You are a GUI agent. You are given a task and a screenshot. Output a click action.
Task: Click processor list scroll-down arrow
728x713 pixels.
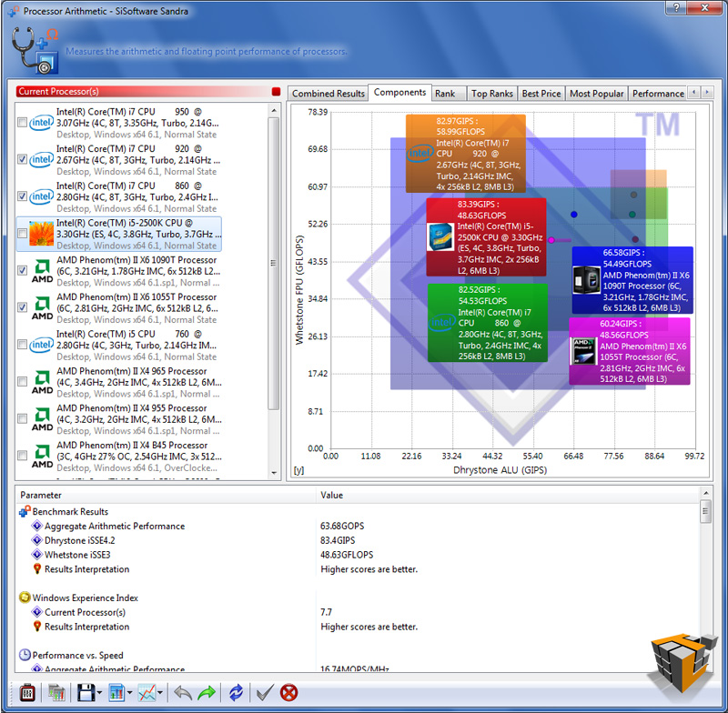[x=274, y=473]
